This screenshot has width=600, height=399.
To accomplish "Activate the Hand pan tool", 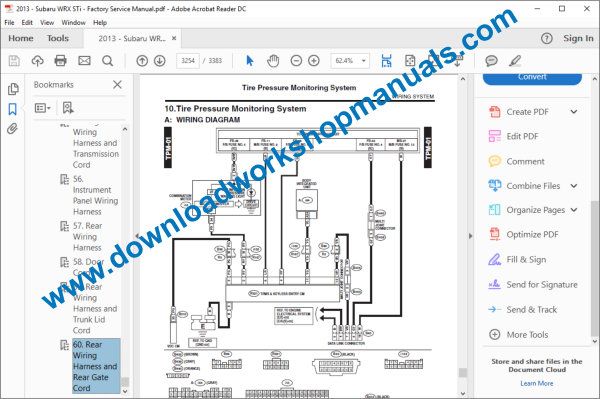I will [x=273, y=61].
